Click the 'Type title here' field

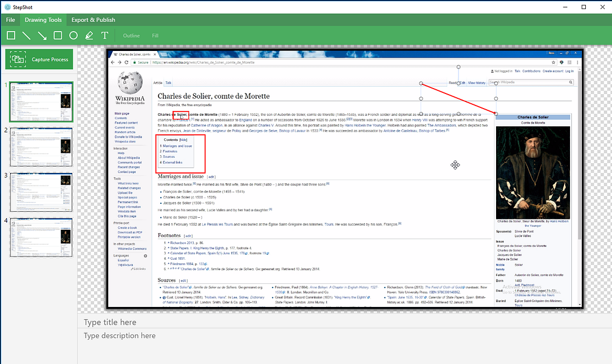(x=344, y=322)
